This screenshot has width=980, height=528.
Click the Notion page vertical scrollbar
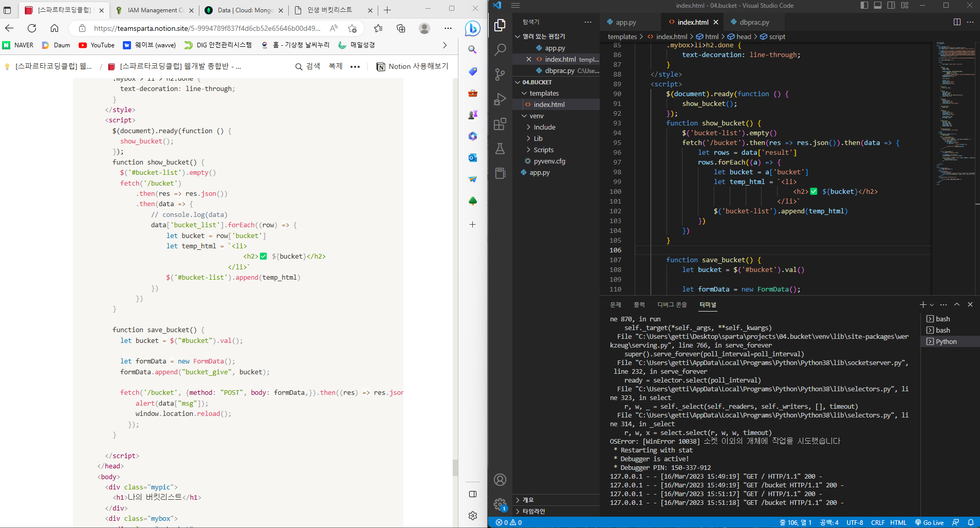click(455, 468)
